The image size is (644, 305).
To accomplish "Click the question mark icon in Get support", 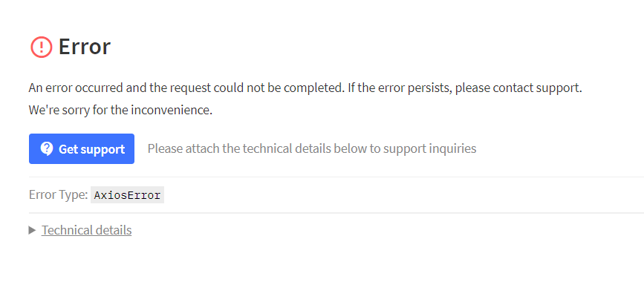I will coord(47,148).
